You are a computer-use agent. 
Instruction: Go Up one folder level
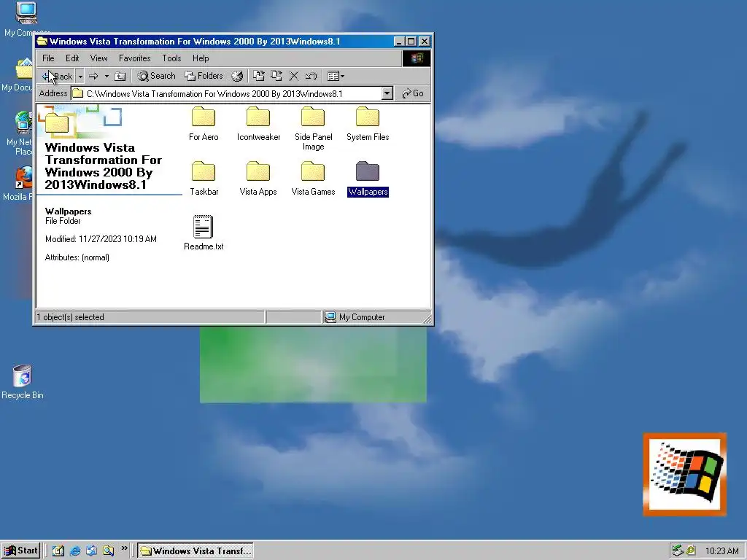[120, 76]
